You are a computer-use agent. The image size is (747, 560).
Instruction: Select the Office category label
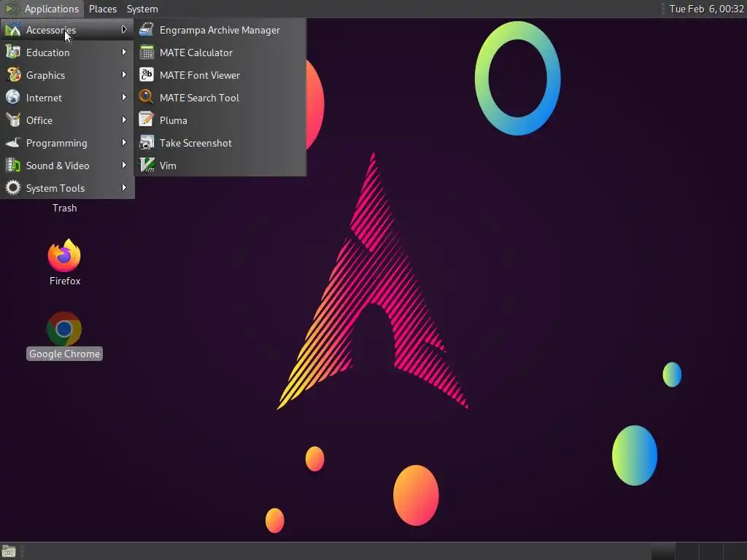click(x=39, y=120)
